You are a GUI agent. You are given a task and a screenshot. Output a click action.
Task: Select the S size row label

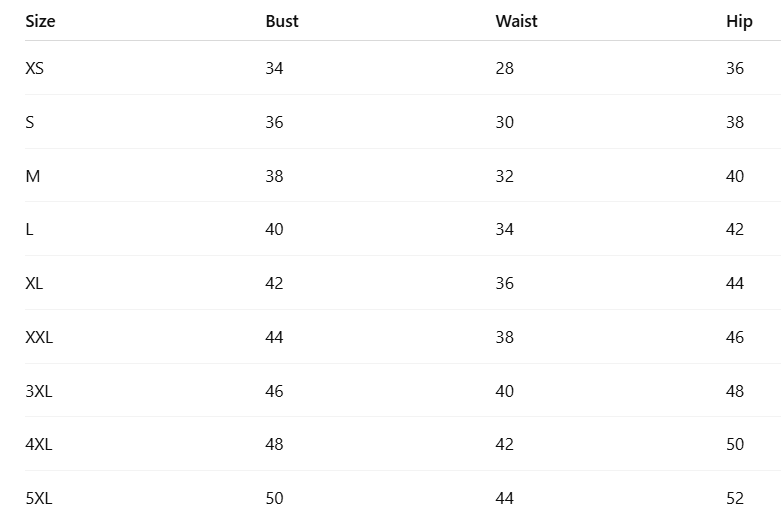pyautogui.click(x=30, y=122)
